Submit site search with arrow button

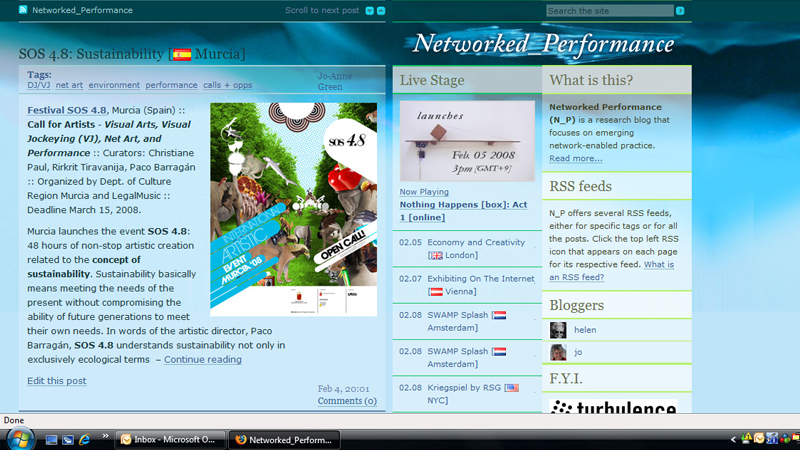[680, 11]
